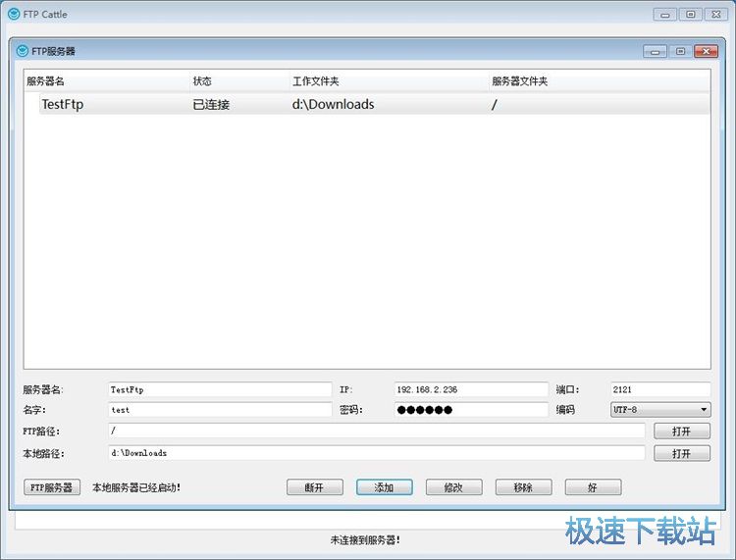
Task: Focus the 服务器名 input field
Action: coord(220,389)
